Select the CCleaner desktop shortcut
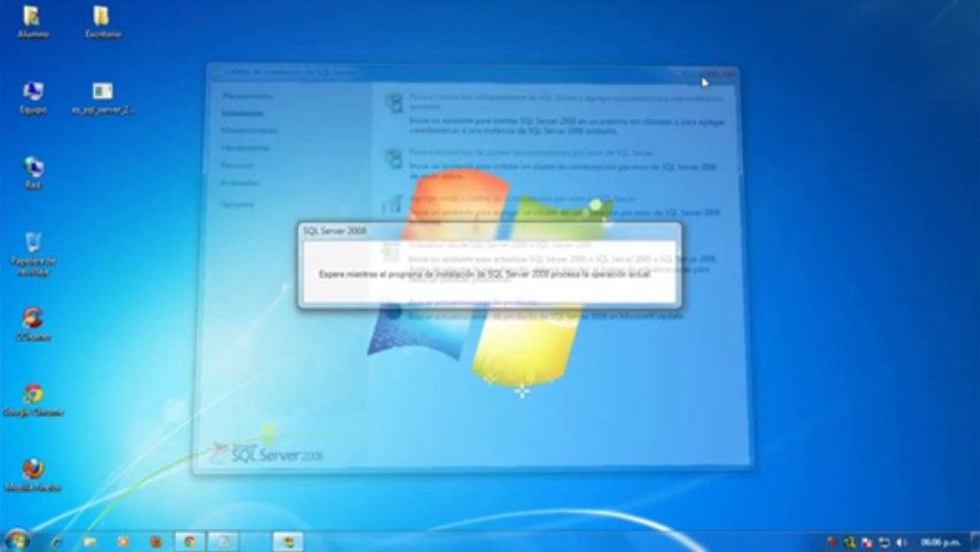This screenshot has width=980, height=552. click(x=33, y=324)
